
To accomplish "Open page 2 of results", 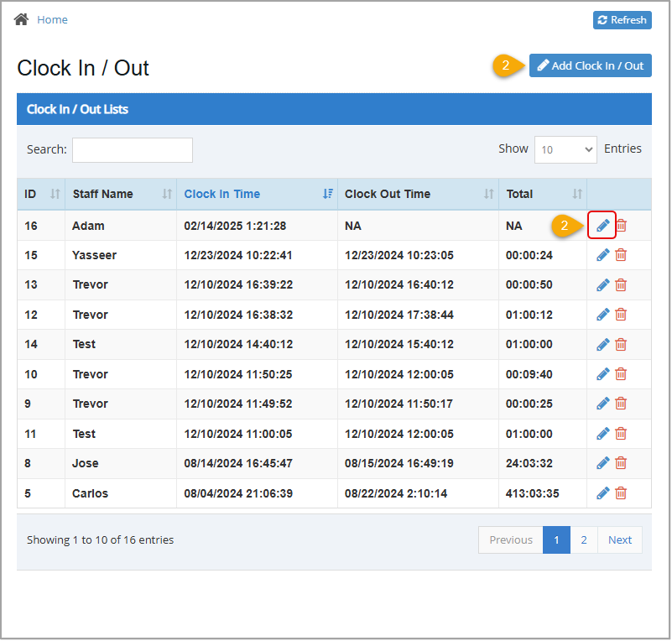I will click(x=584, y=539).
